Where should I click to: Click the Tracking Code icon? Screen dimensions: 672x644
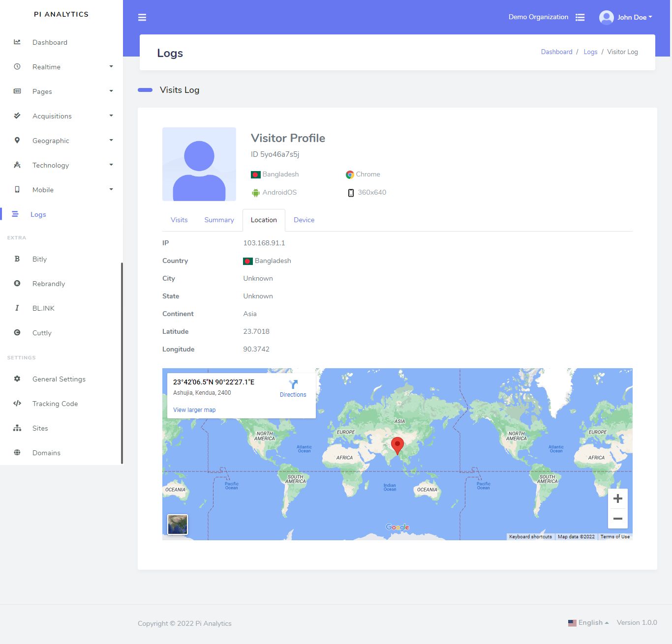[x=17, y=404]
